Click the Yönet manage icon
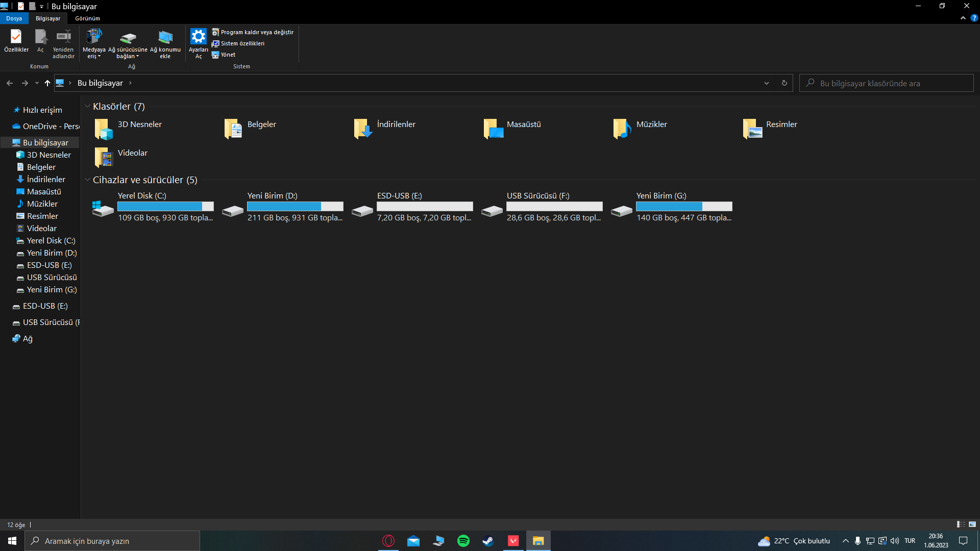Screen dimensions: 980x551 coord(224,55)
